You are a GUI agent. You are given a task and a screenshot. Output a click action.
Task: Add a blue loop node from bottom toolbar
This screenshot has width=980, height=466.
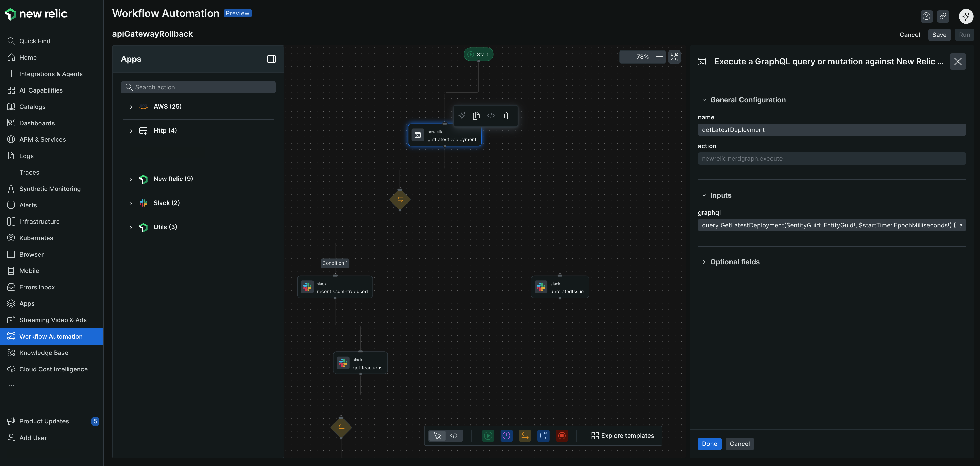[543, 435]
